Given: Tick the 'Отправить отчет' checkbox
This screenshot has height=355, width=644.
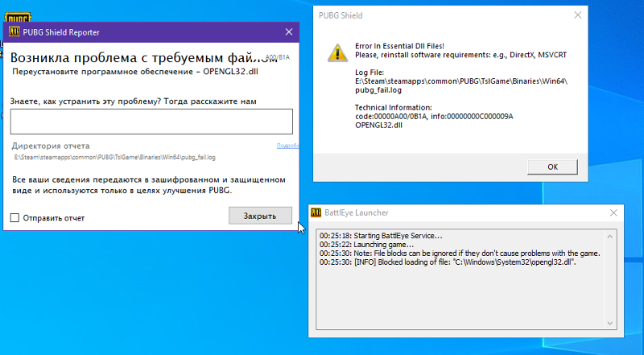Looking at the screenshot, I should (14, 218).
